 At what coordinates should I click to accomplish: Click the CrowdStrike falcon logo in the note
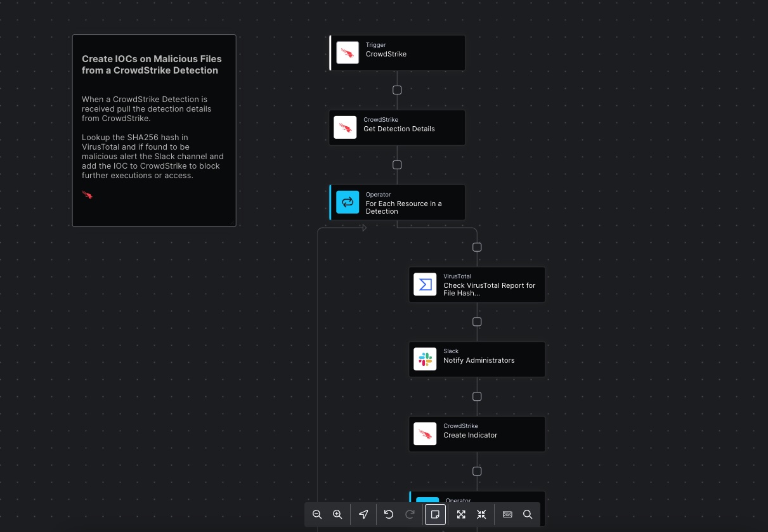87,195
